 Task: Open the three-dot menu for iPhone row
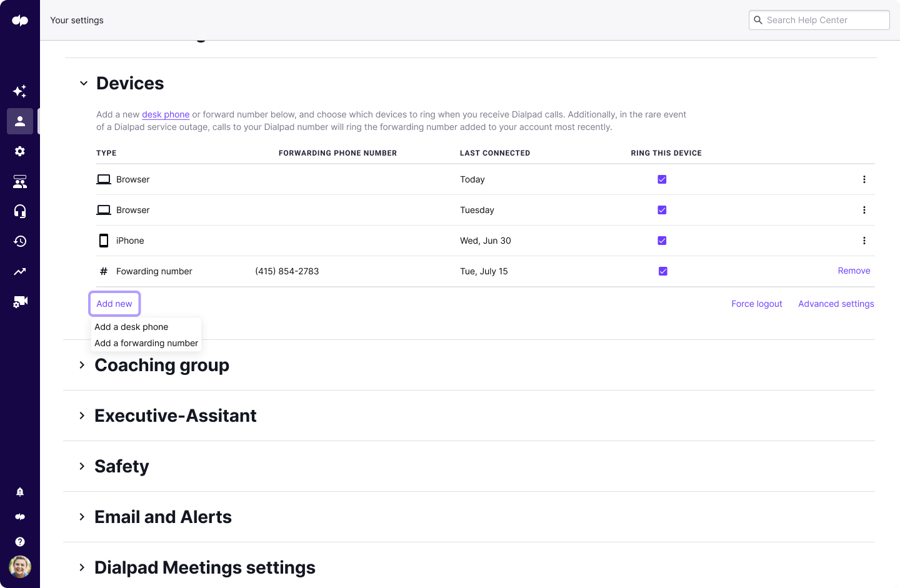tap(864, 241)
